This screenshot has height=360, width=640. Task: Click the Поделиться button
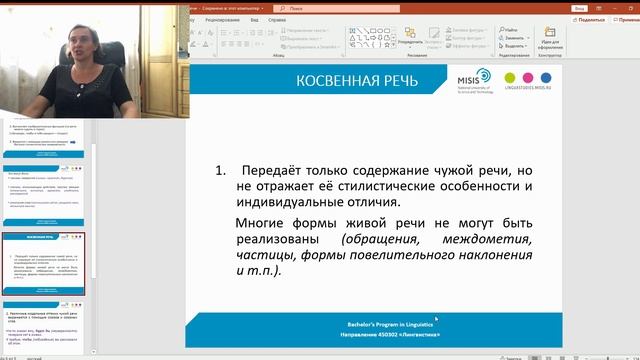pyautogui.click(x=589, y=20)
